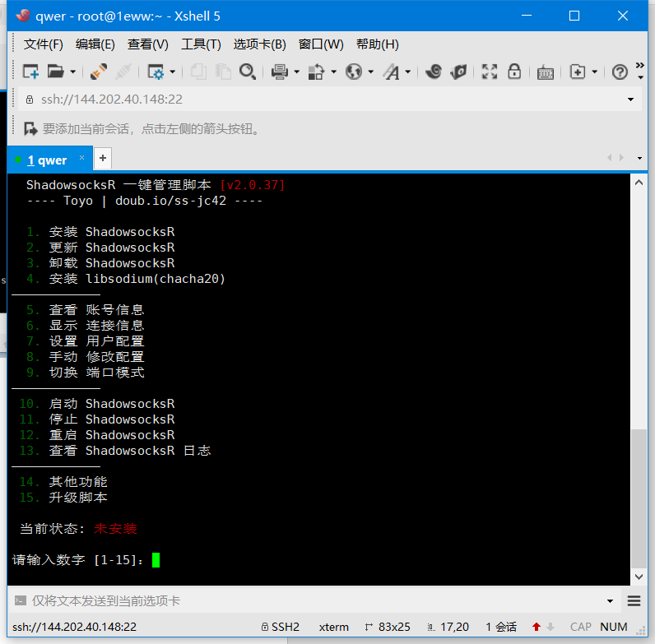Click the Open Session folder icon
Screen dimensions: 655x644
pos(56,72)
